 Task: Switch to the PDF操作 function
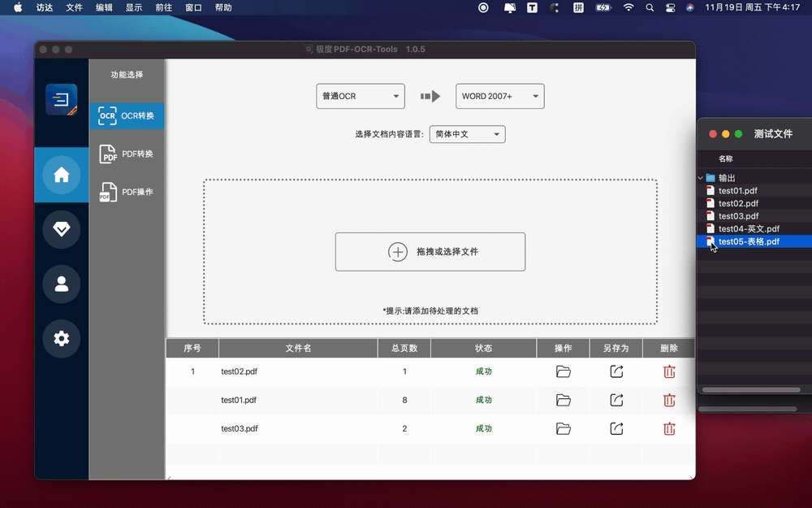tap(127, 192)
